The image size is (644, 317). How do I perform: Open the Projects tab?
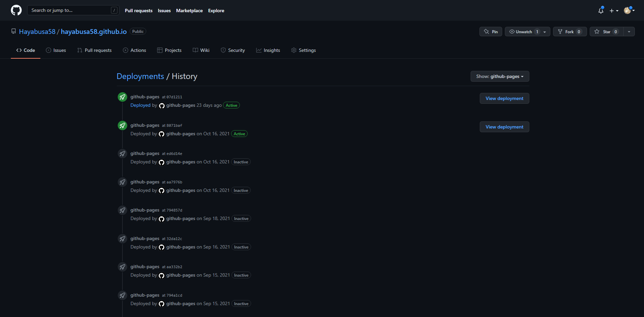coord(169,50)
